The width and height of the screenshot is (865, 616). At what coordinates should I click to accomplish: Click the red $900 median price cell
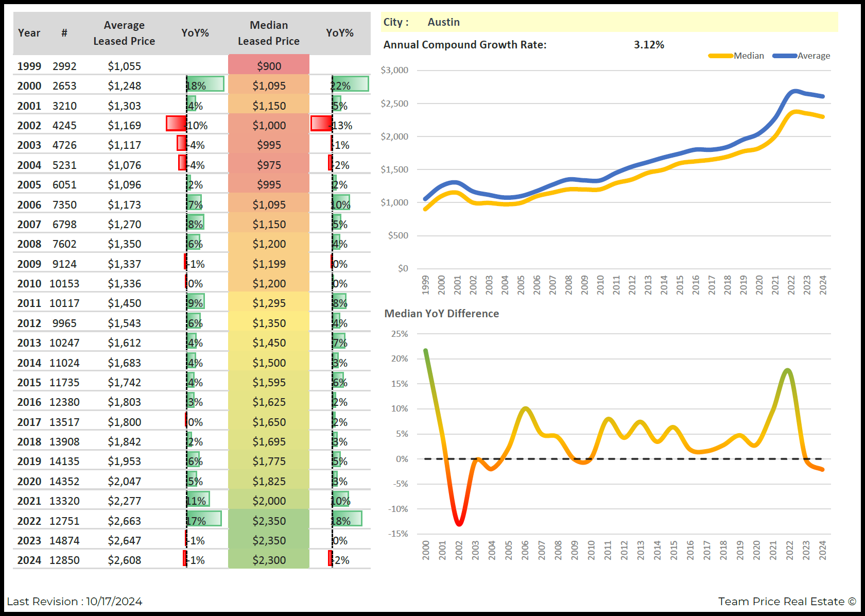pos(269,66)
